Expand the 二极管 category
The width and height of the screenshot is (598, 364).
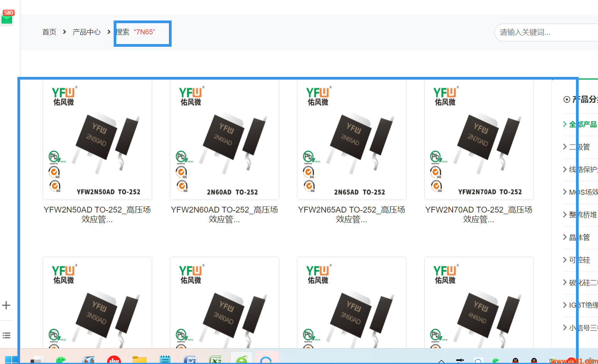click(579, 147)
